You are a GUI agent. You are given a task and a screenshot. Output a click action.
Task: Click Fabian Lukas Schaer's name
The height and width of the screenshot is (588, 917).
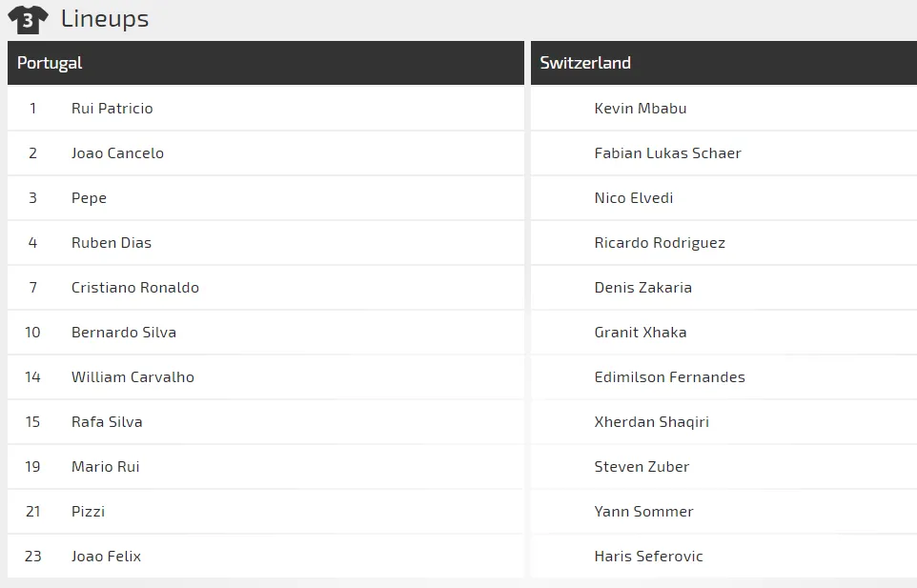(667, 153)
